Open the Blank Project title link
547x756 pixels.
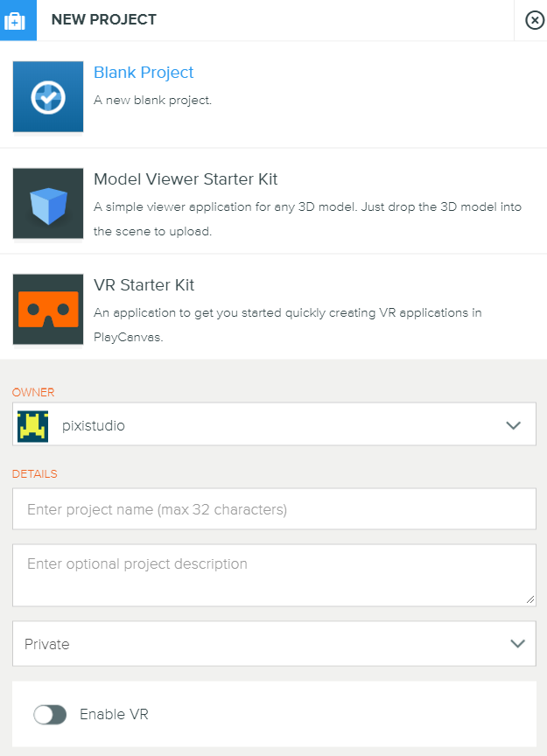(144, 73)
